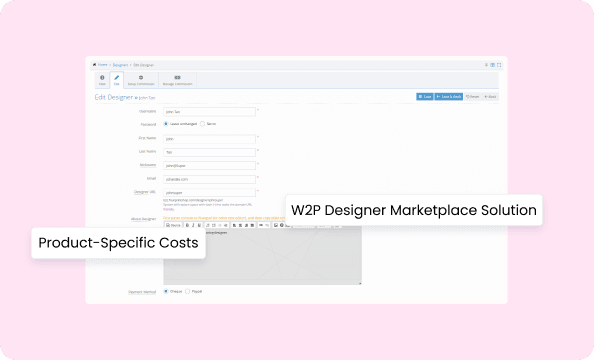Viewport: 594px width, 360px height.
Task: Click the W2P Designer Marketplace Solution label
Action: (x=414, y=210)
